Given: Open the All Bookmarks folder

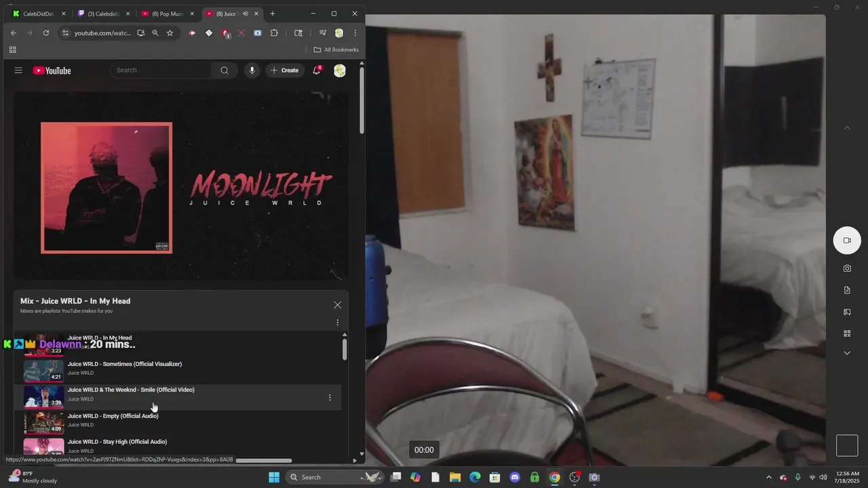Looking at the screenshot, I should click(x=336, y=49).
